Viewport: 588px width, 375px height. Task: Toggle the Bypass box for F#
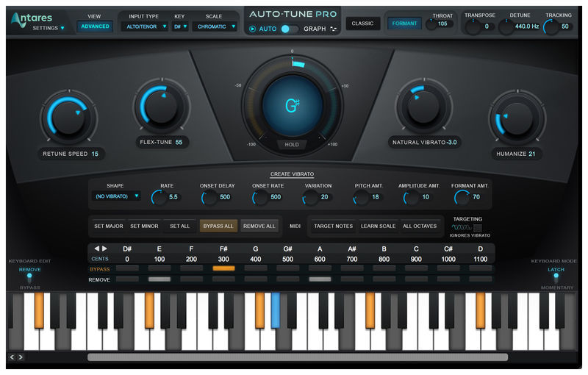[x=223, y=269]
